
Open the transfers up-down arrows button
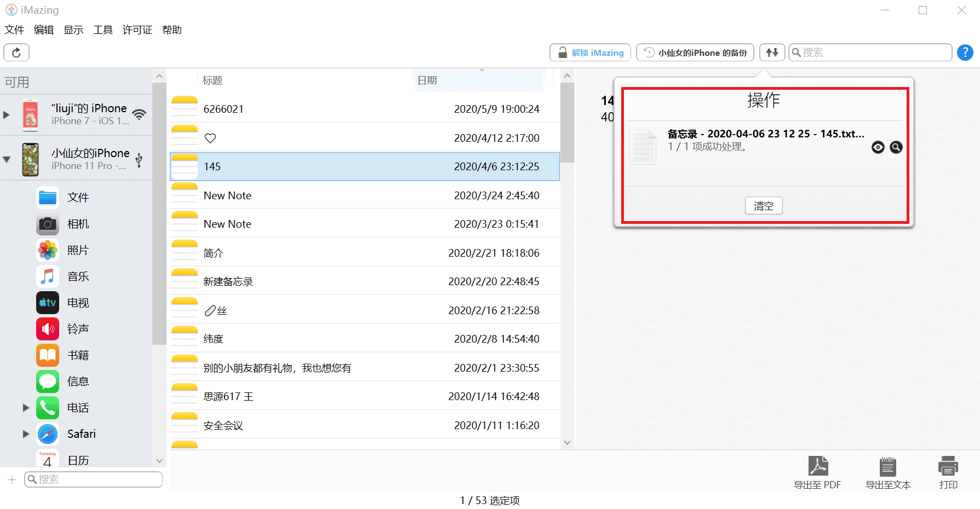tap(772, 53)
